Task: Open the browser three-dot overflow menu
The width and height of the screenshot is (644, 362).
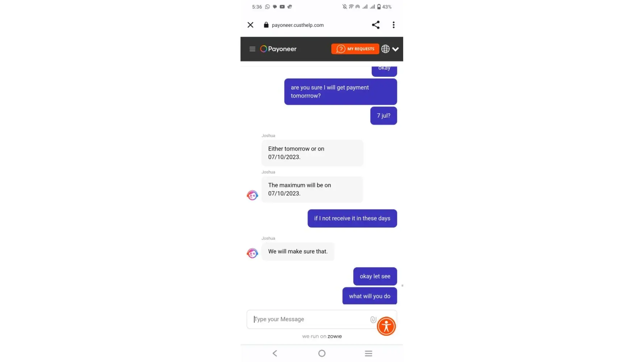Action: (393, 25)
